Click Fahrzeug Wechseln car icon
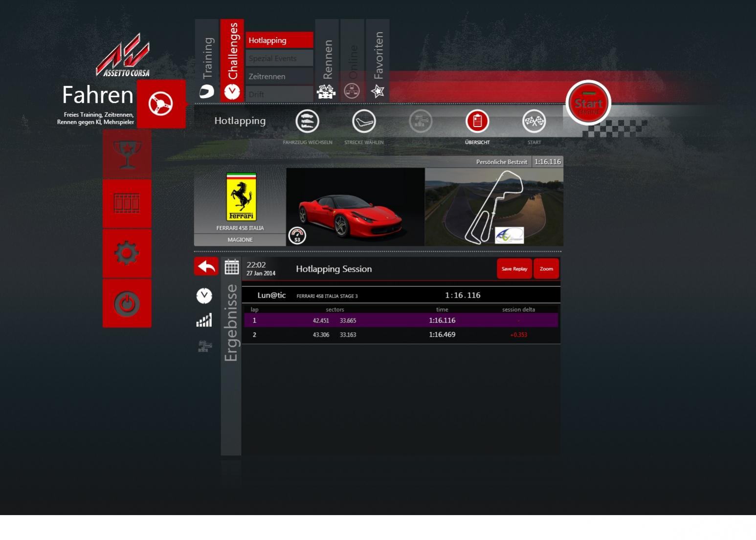This screenshot has height=540, width=756. 308,121
